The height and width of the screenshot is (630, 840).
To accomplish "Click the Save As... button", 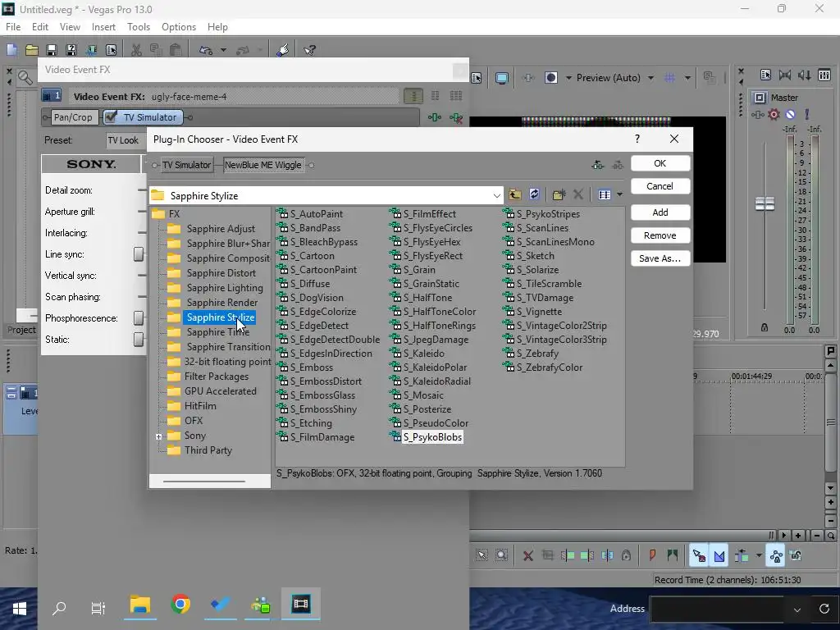I will click(x=660, y=258).
